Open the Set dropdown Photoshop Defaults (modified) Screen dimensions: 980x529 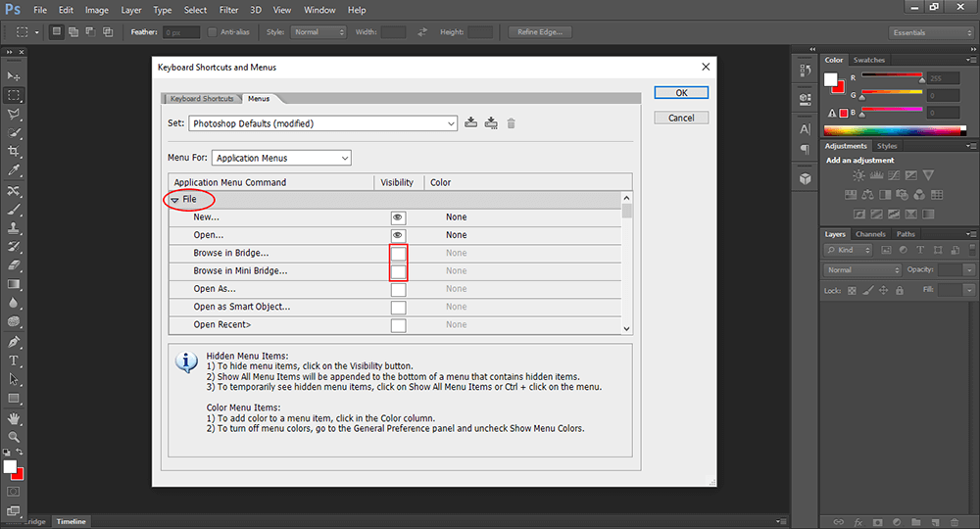click(x=323, y=123)
